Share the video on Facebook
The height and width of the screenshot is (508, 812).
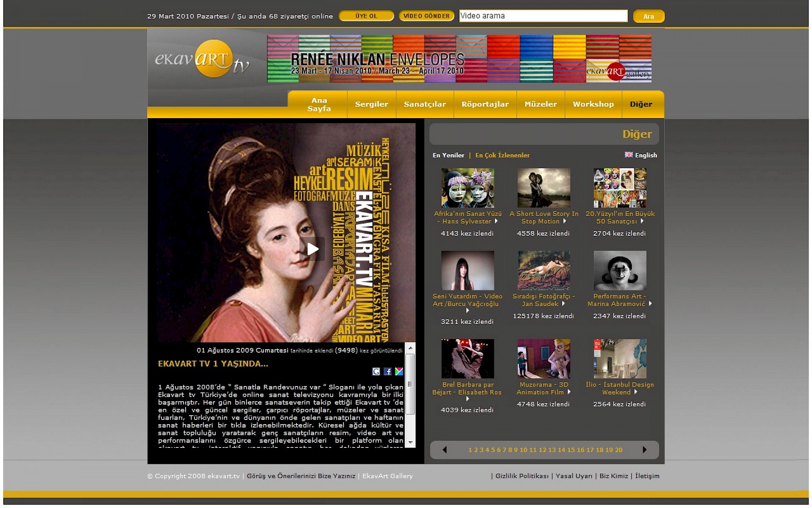(x=387, y=371)
